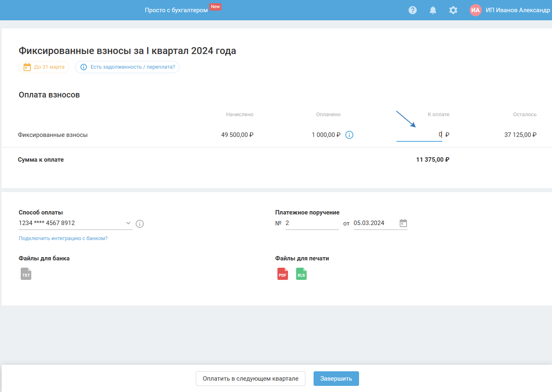Click Есть задолженность / переплата? pill
Screen dimensions: 552x392
pos(128,67)
